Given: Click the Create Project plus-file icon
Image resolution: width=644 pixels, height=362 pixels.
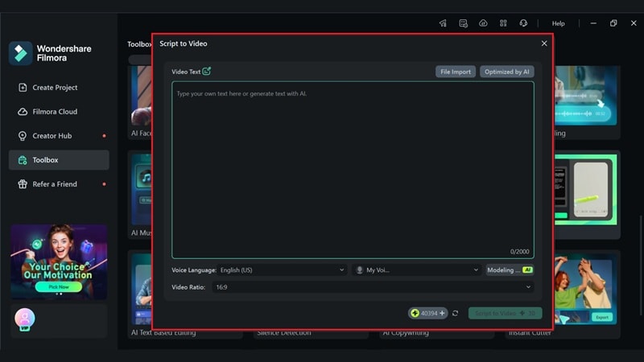Looking at the screenshot, I should click(x=23, y=88).
